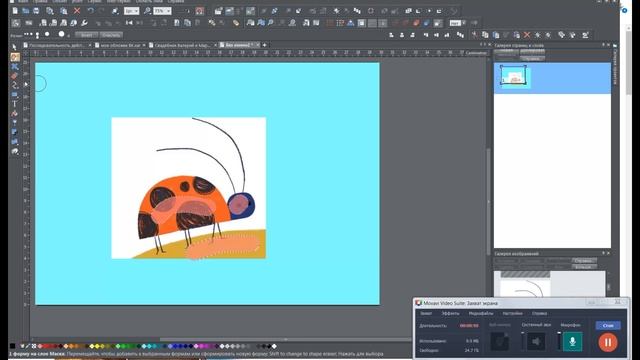Click the circle shape icon in the top toolbar
Image resolution: width=640 pixels, height=360 pixels.
coord(371,11)
